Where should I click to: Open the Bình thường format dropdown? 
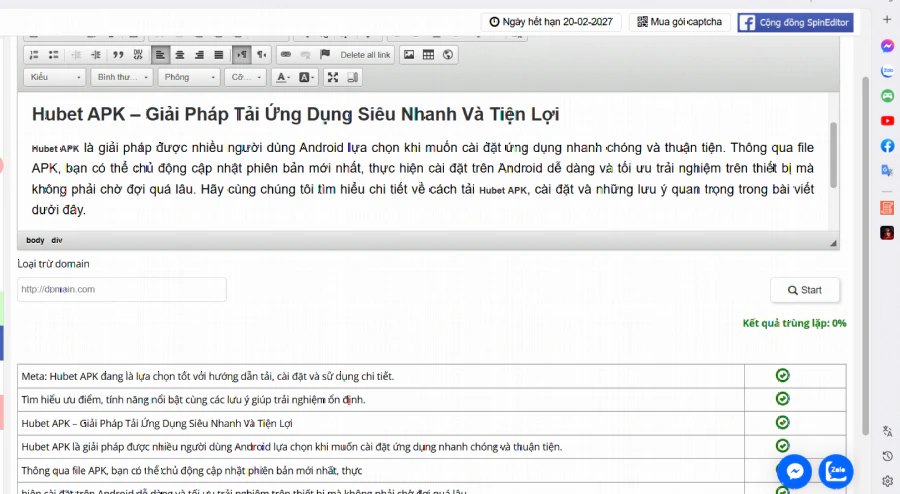[x=122, y=77]
